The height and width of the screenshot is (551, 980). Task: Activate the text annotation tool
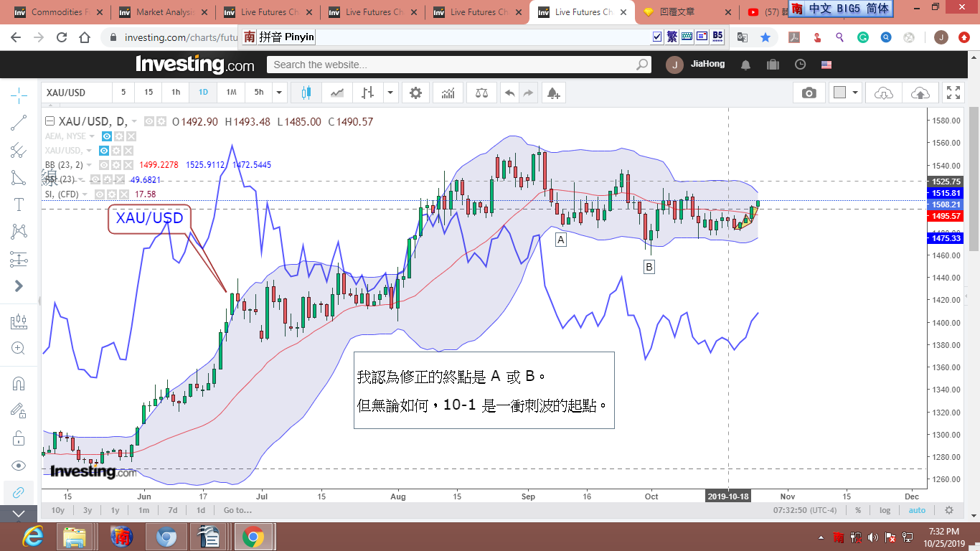[19, 204]
